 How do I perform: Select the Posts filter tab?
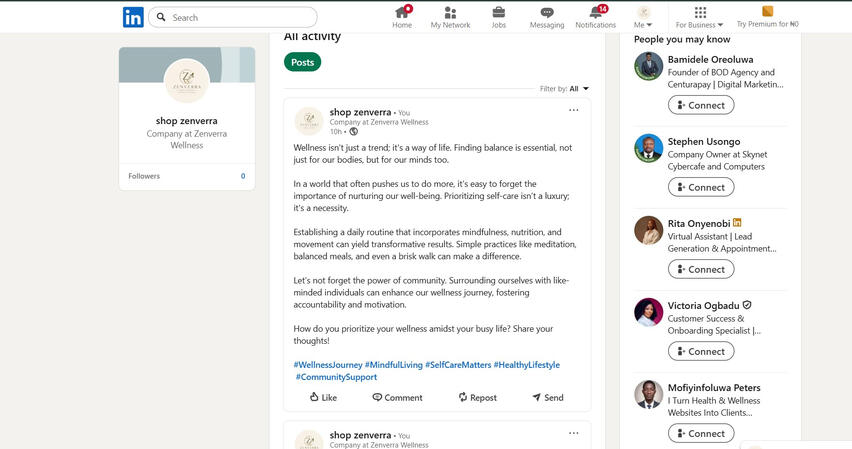coord(303,62)
